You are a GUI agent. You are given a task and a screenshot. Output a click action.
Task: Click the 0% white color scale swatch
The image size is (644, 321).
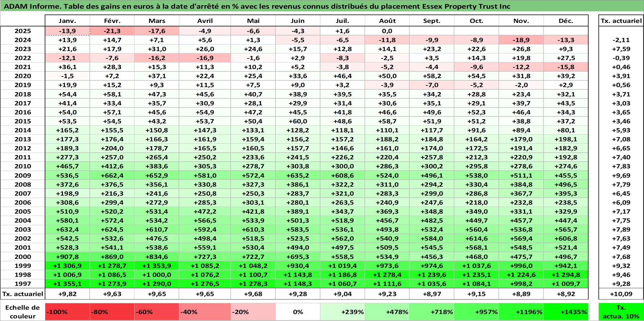tap(298, 312)
